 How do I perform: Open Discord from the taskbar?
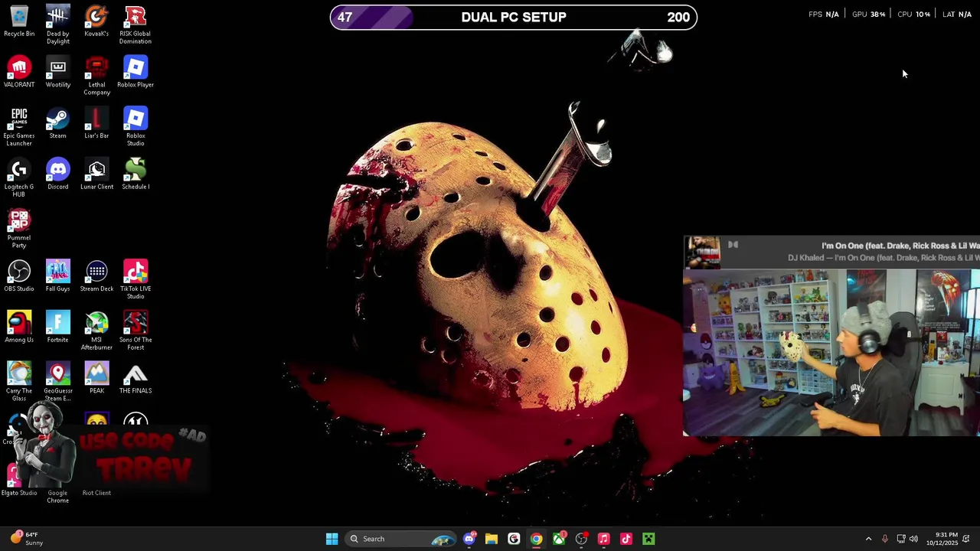[469, 539]
